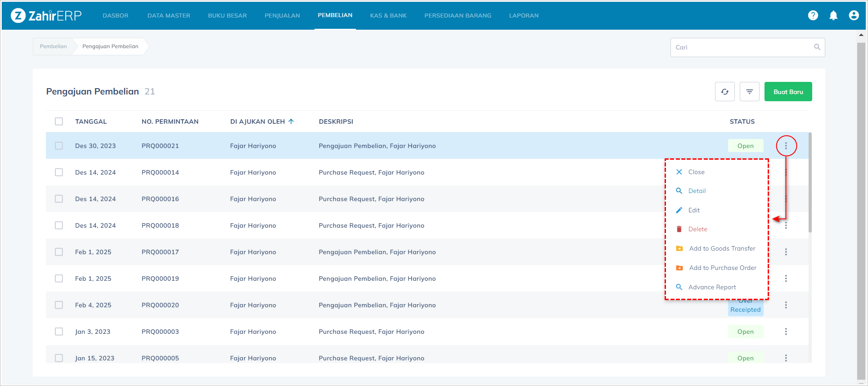The width and height of the screenshot is (868, 386).
Task: Click the refresh list icon button
Action: (724, 92)
